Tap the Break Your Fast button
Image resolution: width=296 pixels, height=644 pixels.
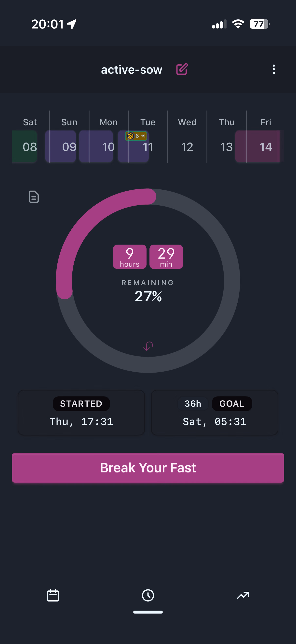148,468
